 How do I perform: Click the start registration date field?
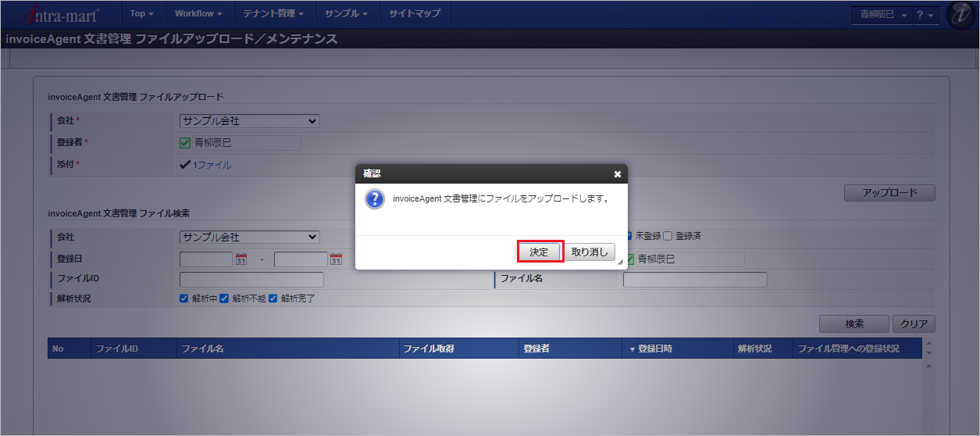click(206, 259)
